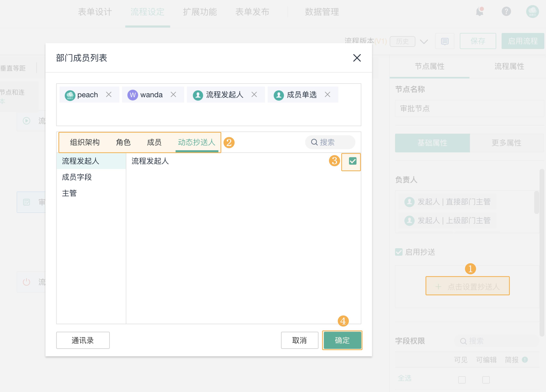Click the avatar icon on 发起人|直接部门主管 row
The height and width of the screenshot is (392, 546).
409,202
